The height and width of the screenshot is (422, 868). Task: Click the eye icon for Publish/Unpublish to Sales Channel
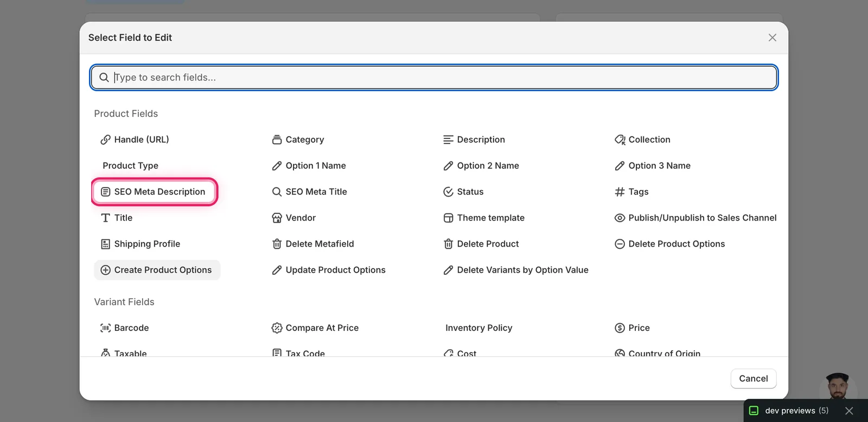[620, 218]
